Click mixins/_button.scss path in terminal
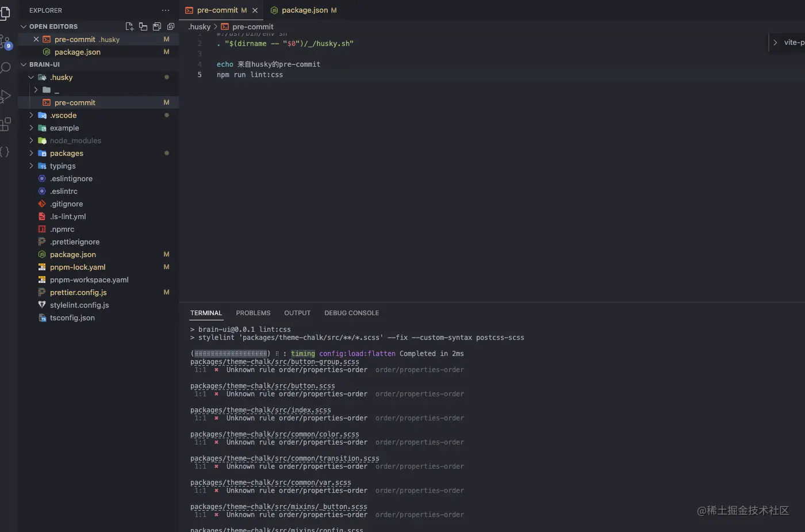The width and height of the screenshot is (805, 532). [279, 507]
